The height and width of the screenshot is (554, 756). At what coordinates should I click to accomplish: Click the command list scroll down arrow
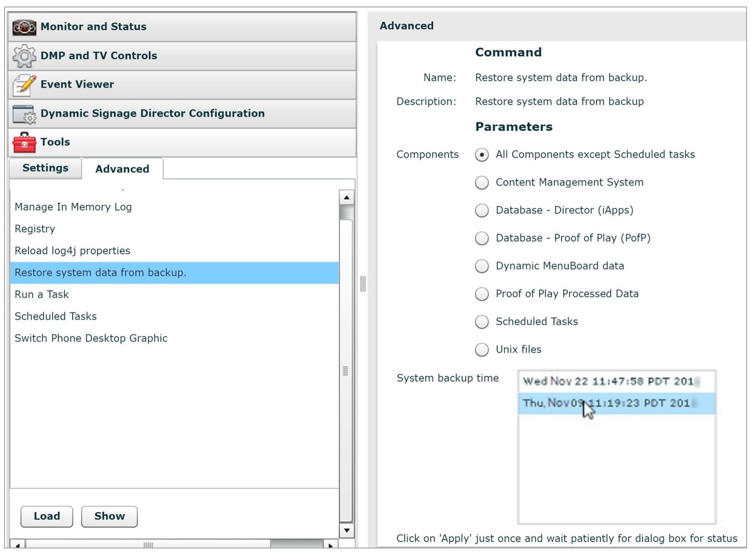point(346,531)
